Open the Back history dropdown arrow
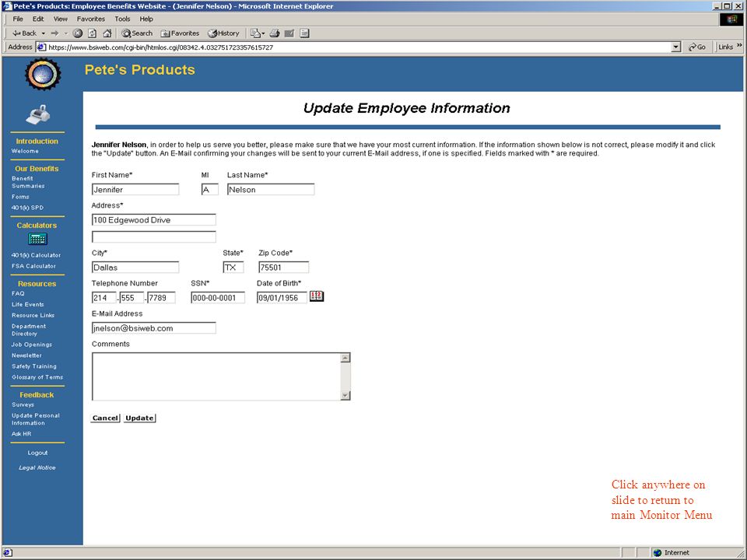 point(44,33)
